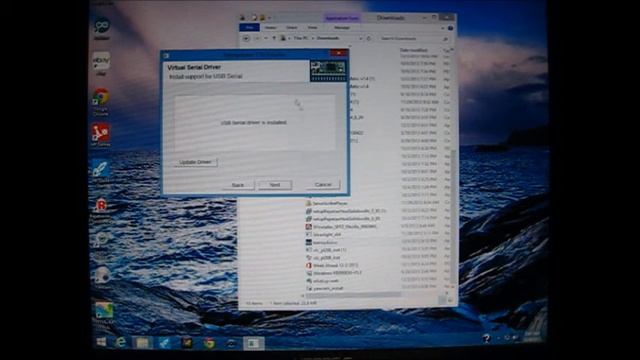This screenshot has height=360, width=640.
Task: Open Chrome from the taskbar
Action: [x=209, y=343]
